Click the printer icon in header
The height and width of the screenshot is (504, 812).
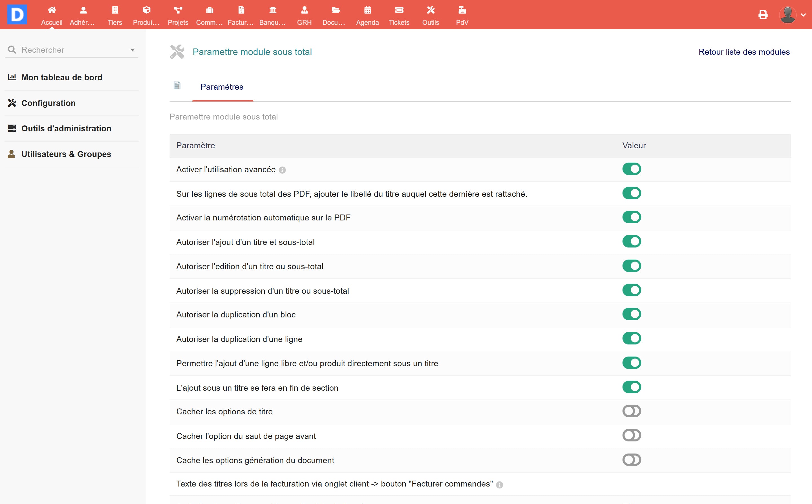click(x=763, y=15)
